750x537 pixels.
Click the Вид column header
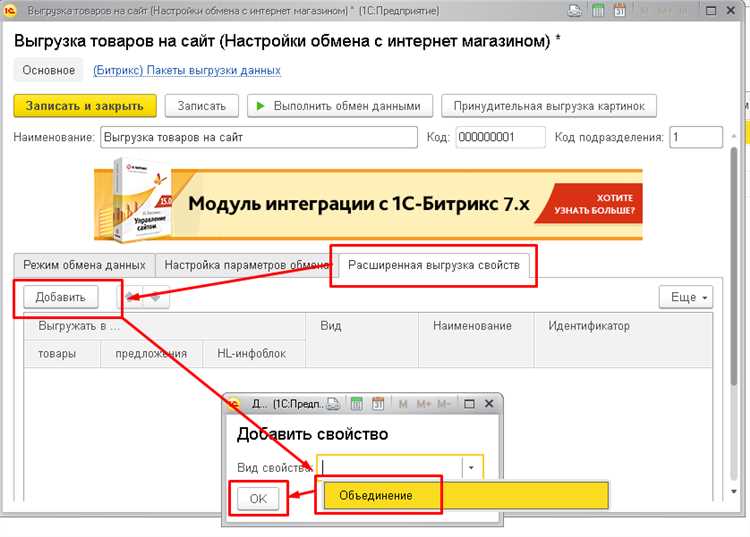click(362, 340)
